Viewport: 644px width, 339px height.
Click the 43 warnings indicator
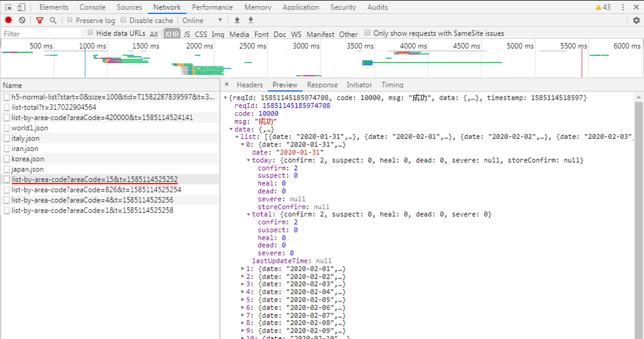click(603, 7)
